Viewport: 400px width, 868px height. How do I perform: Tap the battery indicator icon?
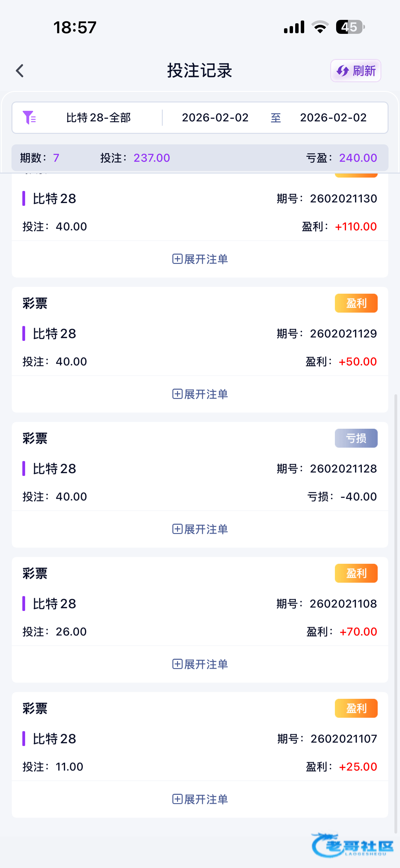click(350, 27)
